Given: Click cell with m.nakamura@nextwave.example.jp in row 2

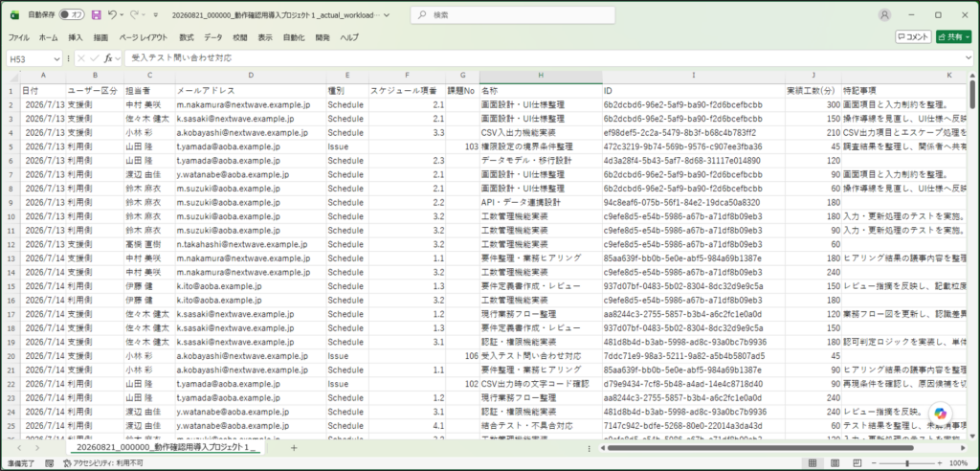Looking at the screenshot, I should [x=251, y=104].
